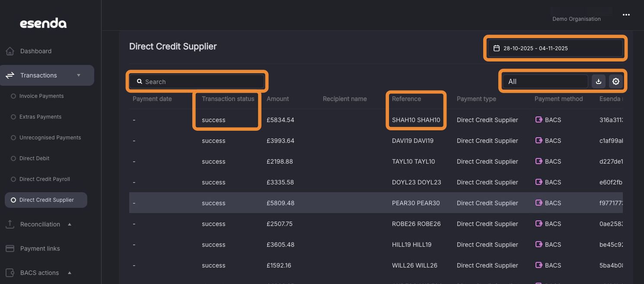
Task: Expand the Reconciliation menu arrow
Action: click(x=70, y=224)
